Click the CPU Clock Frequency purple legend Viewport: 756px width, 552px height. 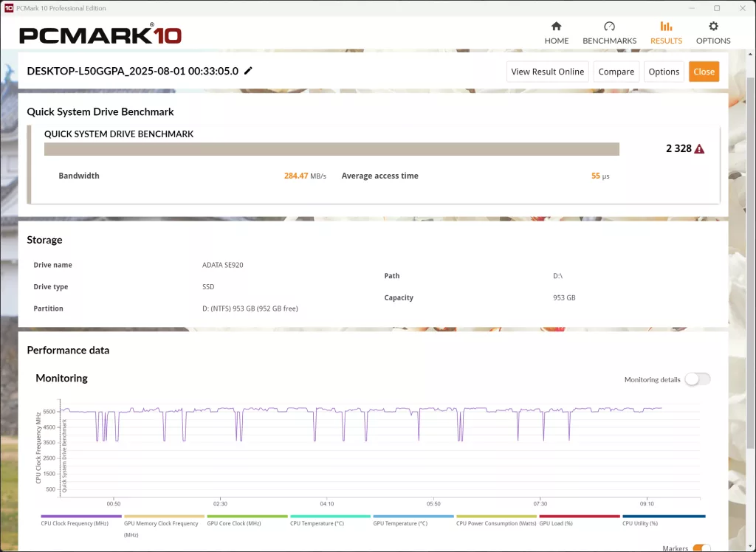81,521
